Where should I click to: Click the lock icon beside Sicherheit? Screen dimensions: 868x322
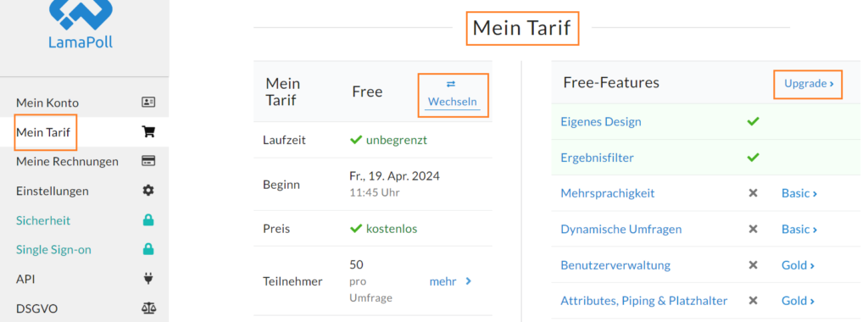[x=147, y=220]
